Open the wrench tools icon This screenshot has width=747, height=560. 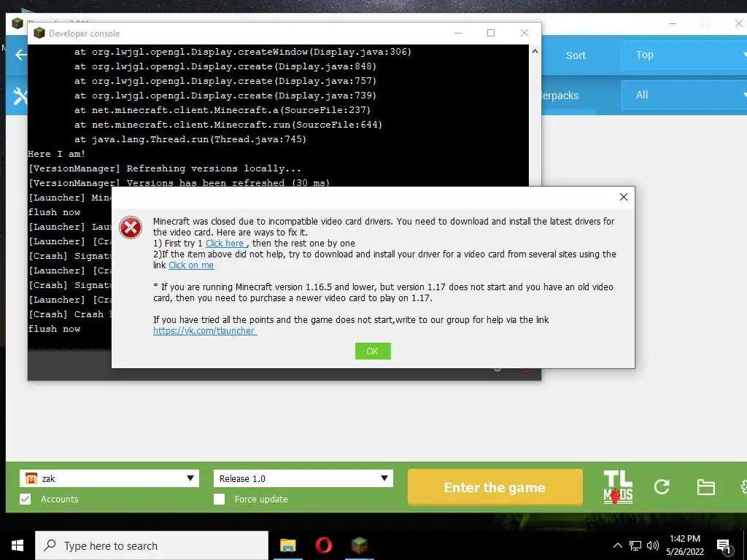point(20,96)
